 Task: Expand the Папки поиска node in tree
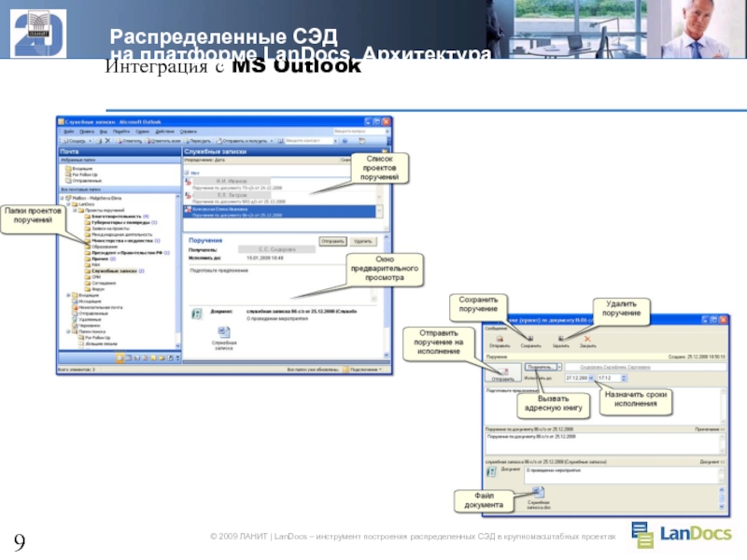click(68, 331)
